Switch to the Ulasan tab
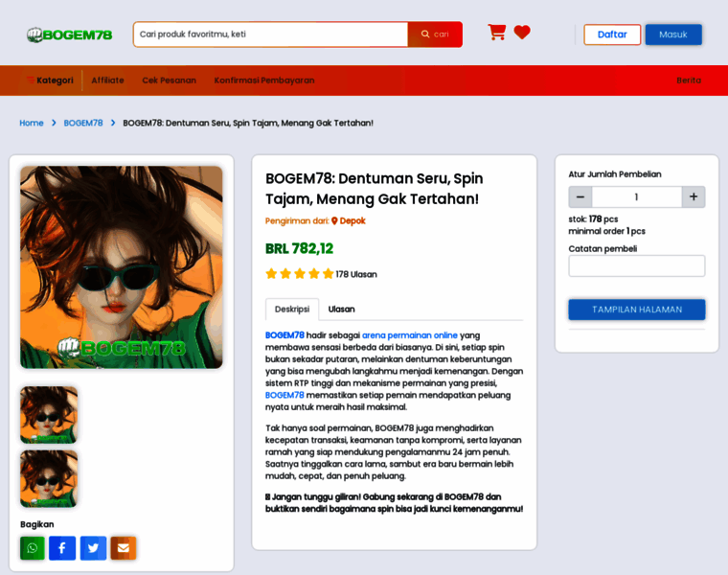 [x=341, y=310]
